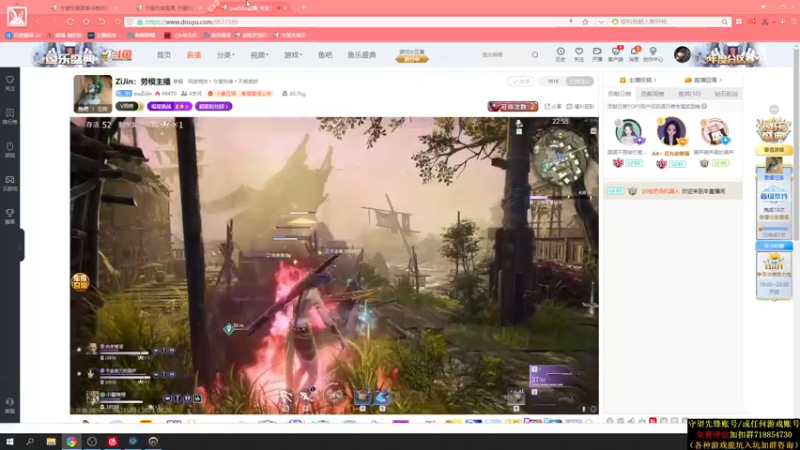Viewport: 800px width, 450px height.
Task: Open the 福利签到 check-in link
Action: point(581,106)
